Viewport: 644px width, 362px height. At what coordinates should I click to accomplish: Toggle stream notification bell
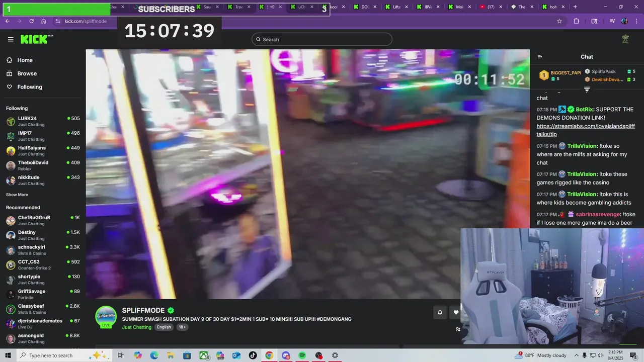[440, 312]
